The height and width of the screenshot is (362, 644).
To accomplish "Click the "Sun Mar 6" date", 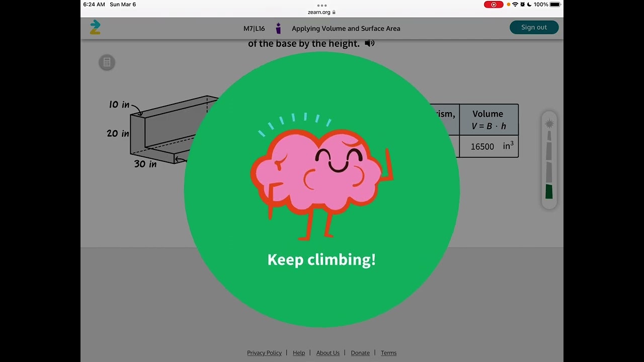I will [x=123, y=5].
